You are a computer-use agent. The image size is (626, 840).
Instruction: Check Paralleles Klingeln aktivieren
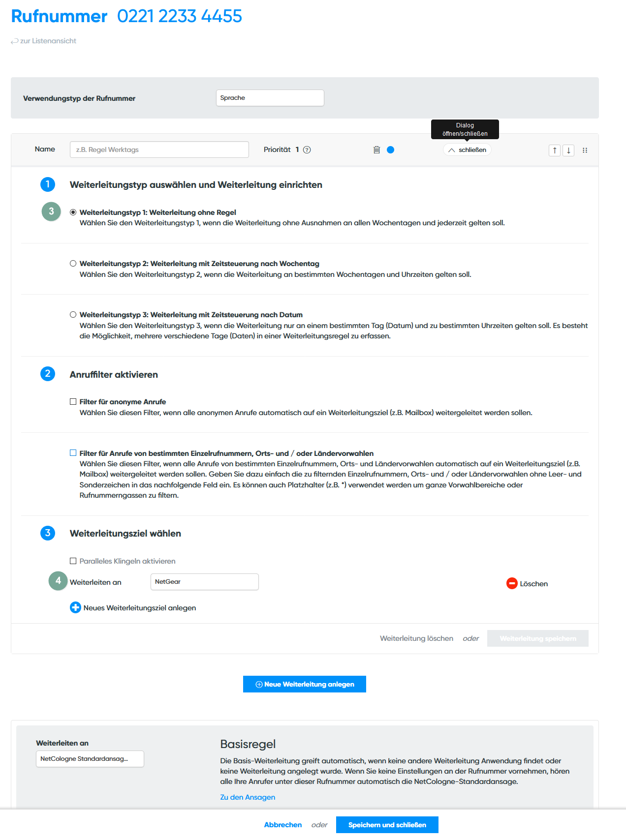click(73, 561)
